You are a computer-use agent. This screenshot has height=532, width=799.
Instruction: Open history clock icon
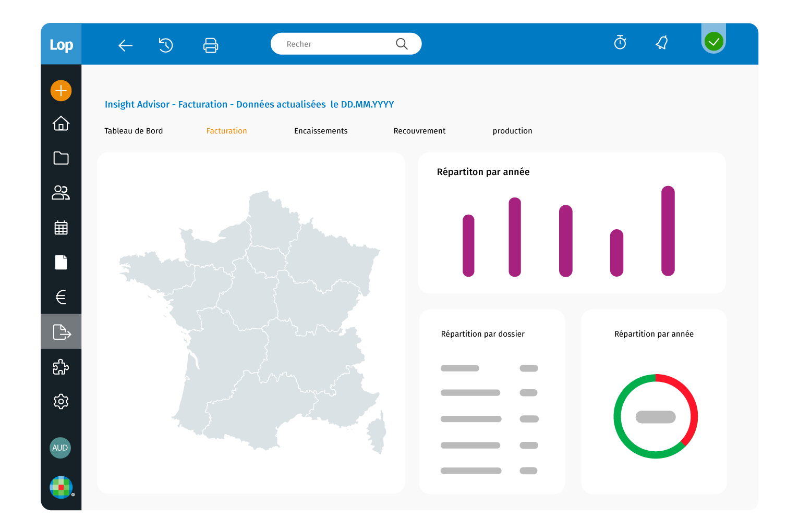(x=166, y=45)
